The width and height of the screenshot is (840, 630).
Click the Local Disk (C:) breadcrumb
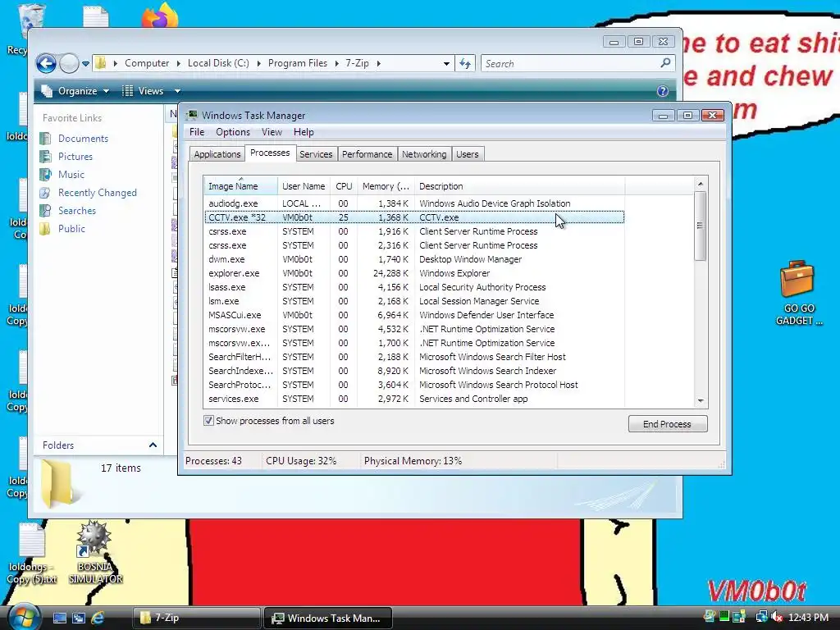pos(218,63)
